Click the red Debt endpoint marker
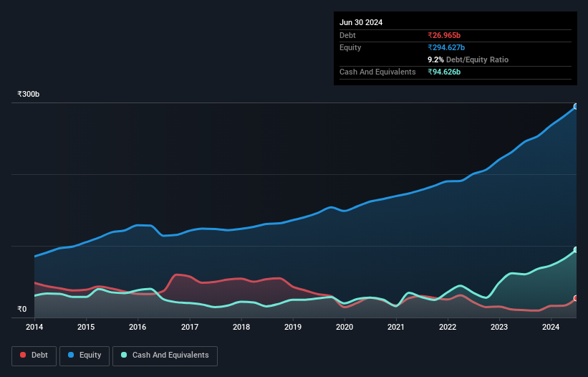 (x=576, y=298)
